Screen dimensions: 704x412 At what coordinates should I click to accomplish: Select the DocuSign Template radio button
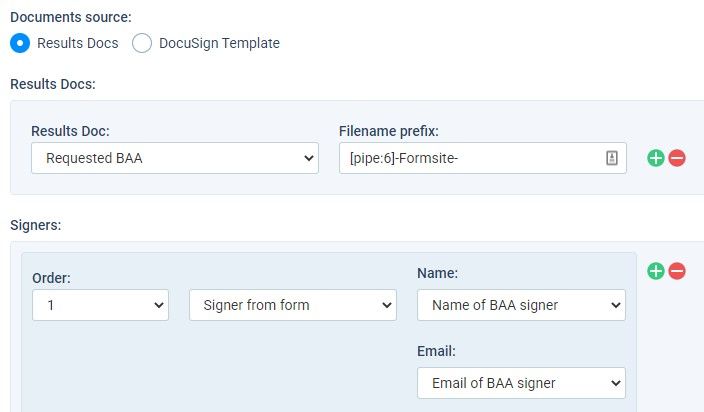point(142,43)
